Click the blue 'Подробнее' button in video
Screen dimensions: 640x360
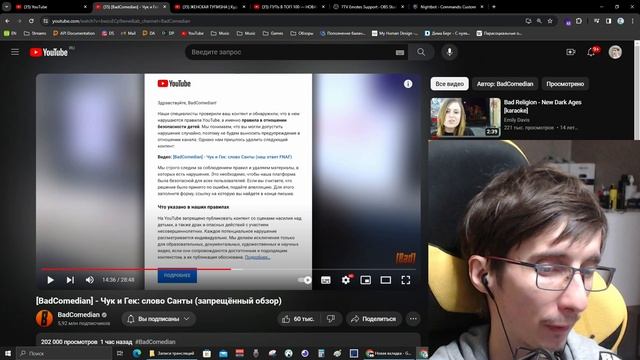coord(177,276)
